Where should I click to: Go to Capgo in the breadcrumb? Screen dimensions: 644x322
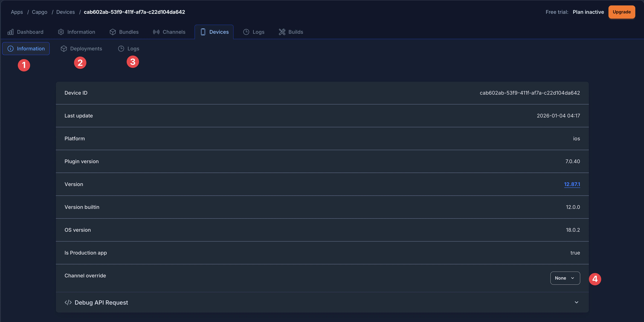(x=40, y=12)
